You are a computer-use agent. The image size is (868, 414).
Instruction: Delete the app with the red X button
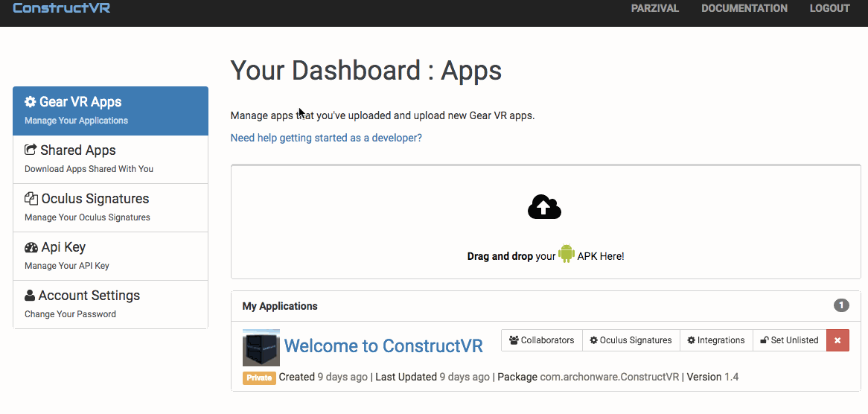[837, 340]
